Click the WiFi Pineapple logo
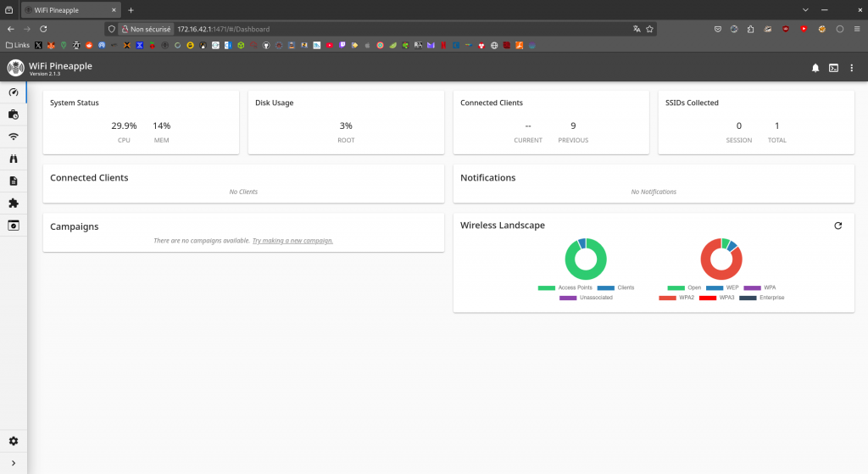Image resolution: width=868 pixels, height=474 pixels. 15,68
